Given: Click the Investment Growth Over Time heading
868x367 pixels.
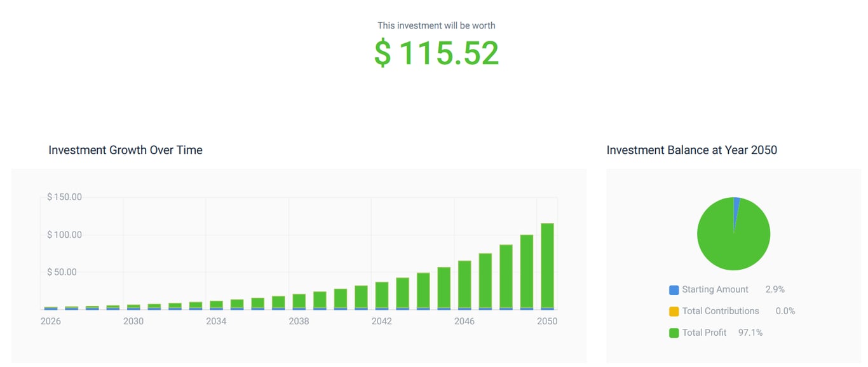Looking at the screenshot, I should pos(125,150).
